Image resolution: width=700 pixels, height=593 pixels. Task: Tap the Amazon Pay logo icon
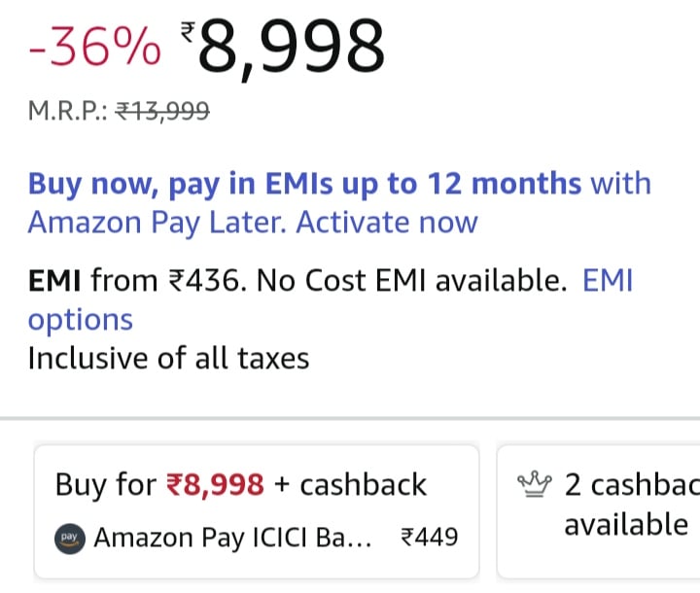click(70, 537)
